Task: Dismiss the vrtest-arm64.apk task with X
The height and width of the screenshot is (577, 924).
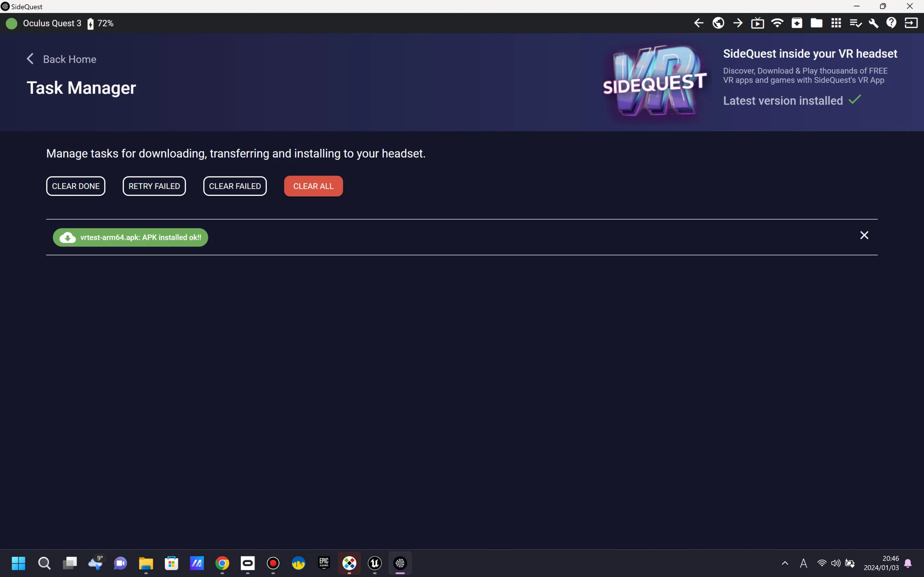Action: coord(864,235)
